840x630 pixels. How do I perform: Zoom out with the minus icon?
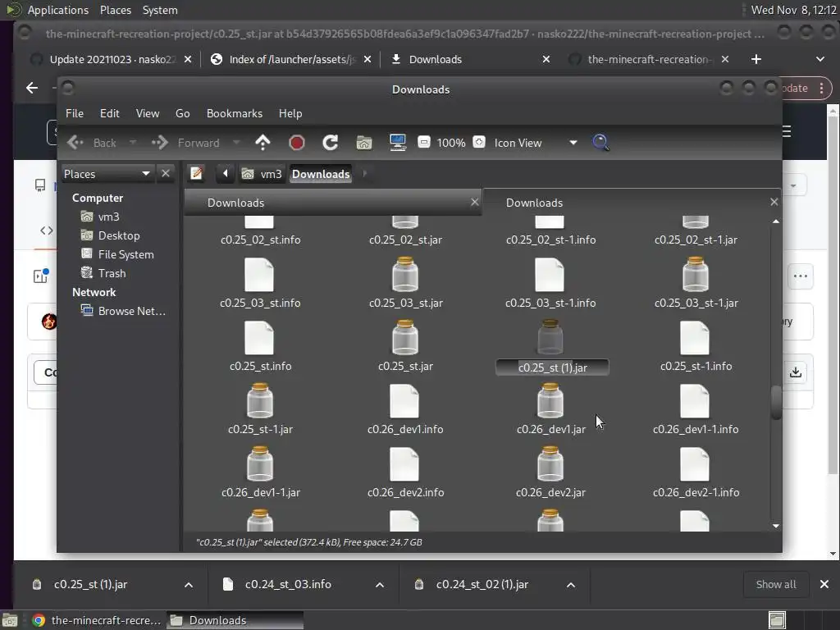[x=424, y=142]
